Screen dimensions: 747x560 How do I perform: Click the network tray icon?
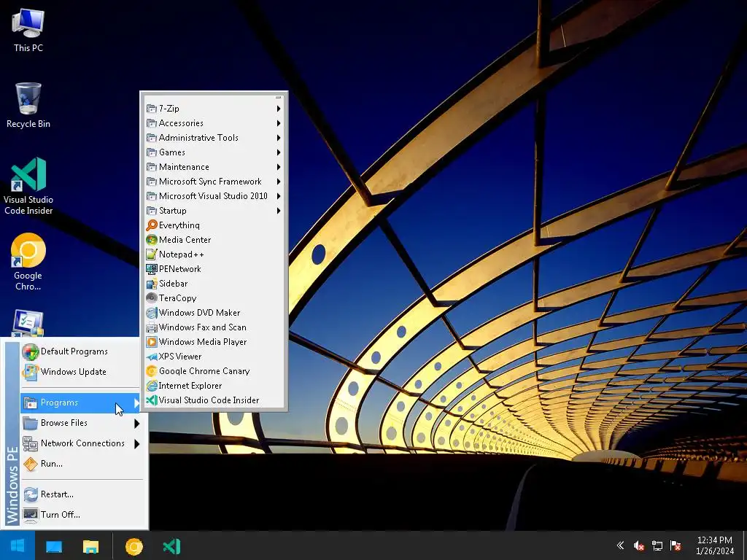coord(657,545)
